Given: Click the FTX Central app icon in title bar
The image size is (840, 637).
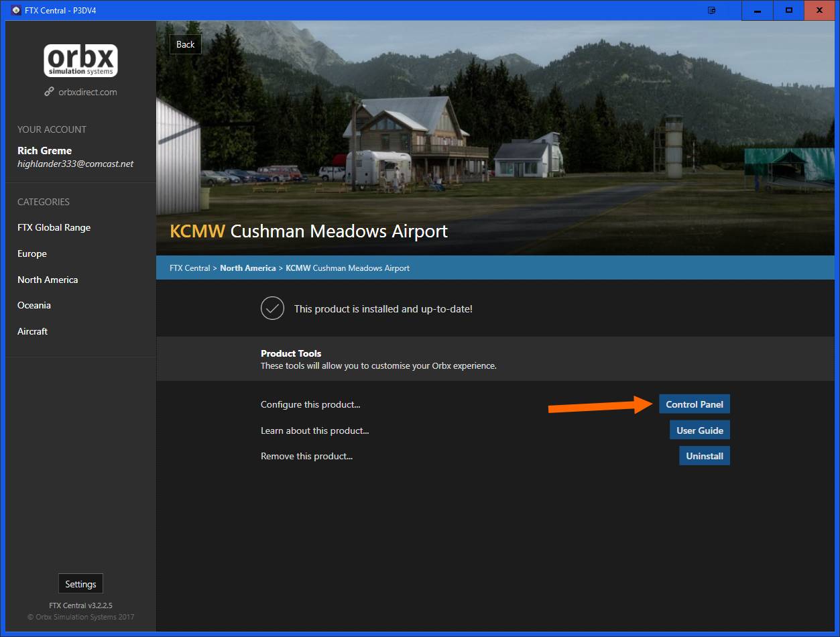Looking at the screenshot, I should point(15,10).
